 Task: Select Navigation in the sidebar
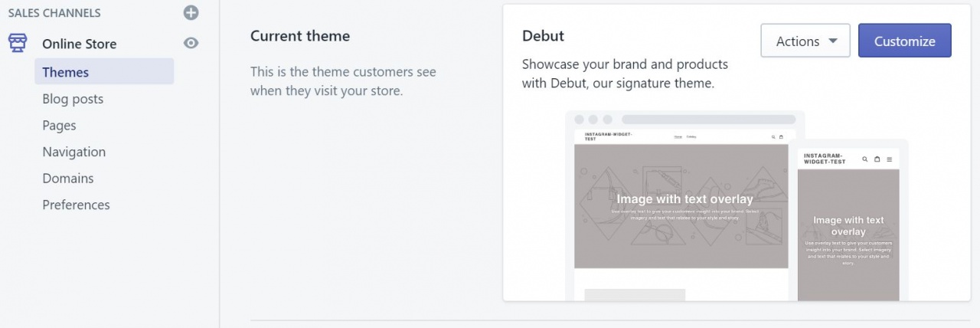[74, 152]
